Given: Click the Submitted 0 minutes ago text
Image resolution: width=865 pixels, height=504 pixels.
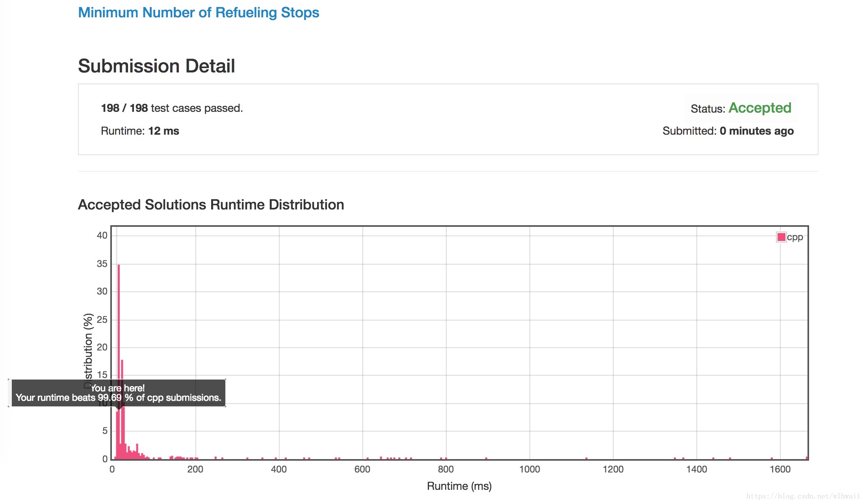Looking at the screenshot, I should click(x=728, y=131).
